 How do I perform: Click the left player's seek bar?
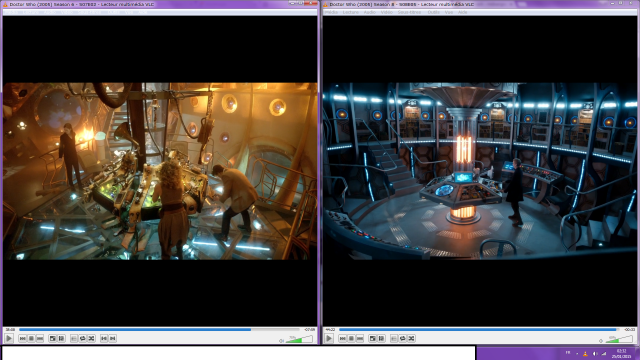pyautogui.click(x=159, y=329)
